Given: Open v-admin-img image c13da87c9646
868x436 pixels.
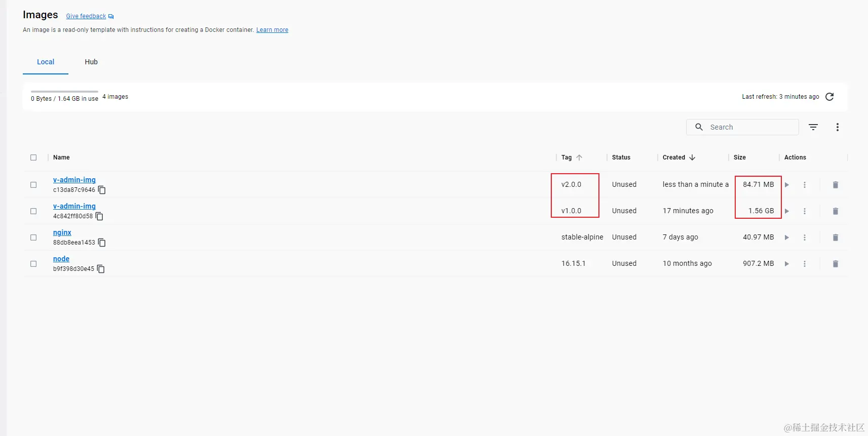Looking at the screenshot, I should 74,180.
